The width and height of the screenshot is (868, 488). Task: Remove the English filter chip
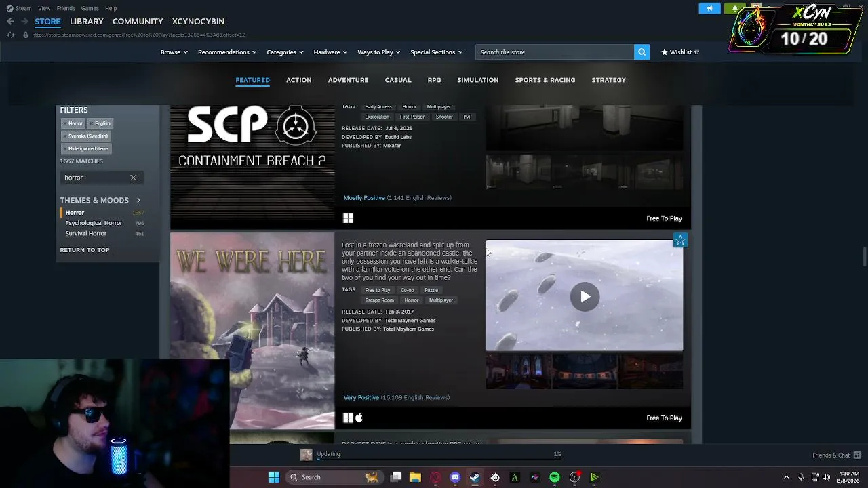click(100, 123)
